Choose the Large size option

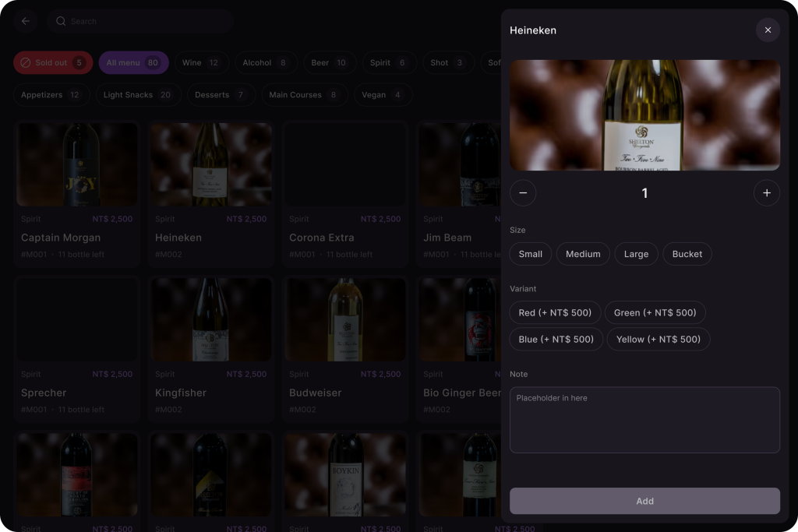point(636,254)
